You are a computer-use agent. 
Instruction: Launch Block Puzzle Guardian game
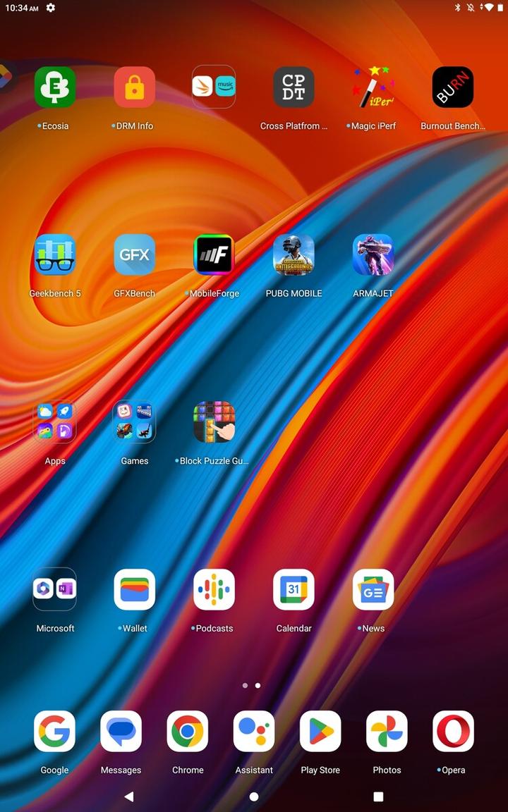[214, 422]
